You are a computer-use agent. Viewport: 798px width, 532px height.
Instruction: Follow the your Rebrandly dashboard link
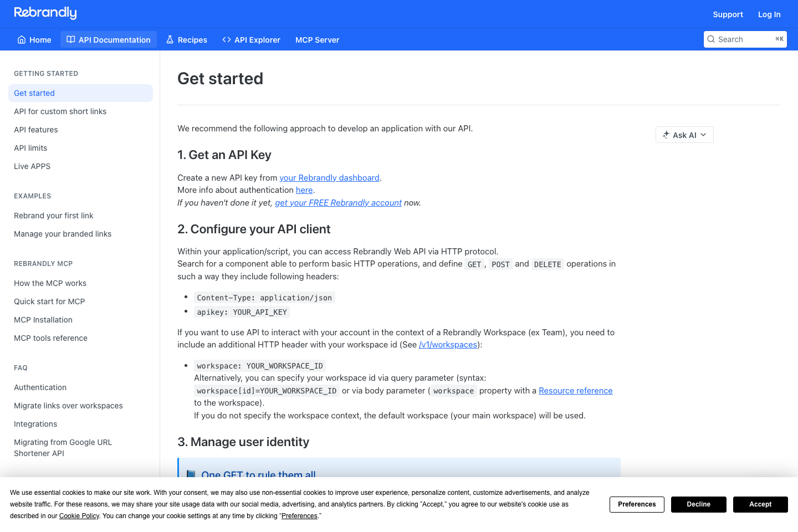329,177
